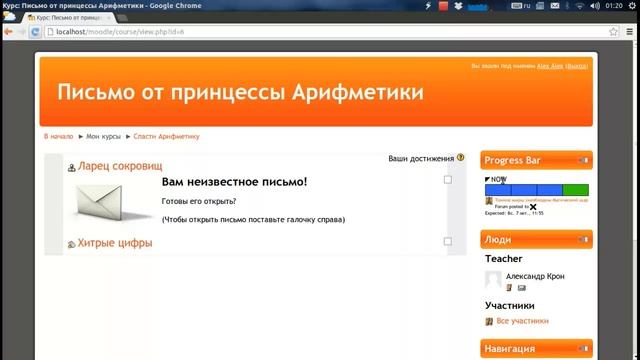Collapse the Люди block

(x=584, y=239)
